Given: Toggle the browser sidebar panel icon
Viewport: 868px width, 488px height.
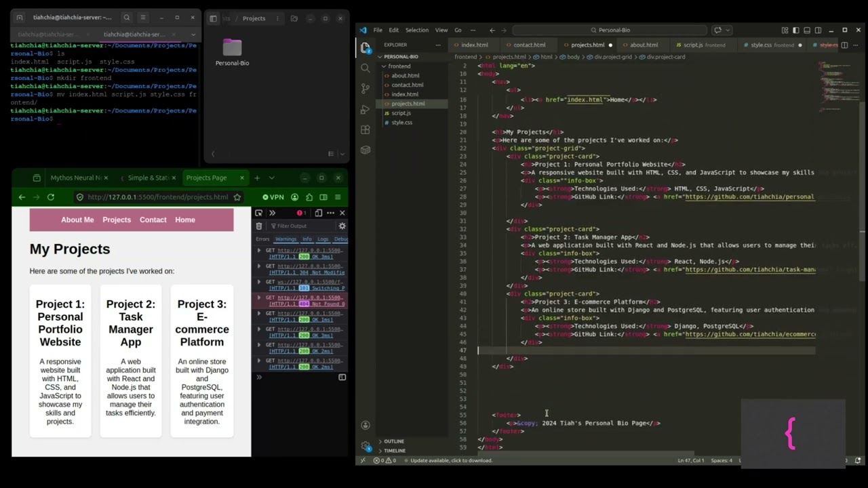Looking at the screenshot, I should click(x=323, y=197).
